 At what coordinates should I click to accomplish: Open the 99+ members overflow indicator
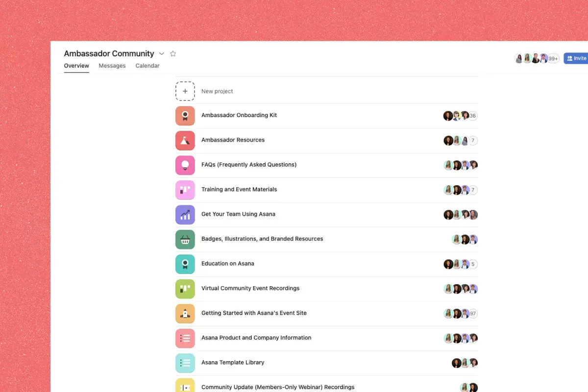click(x=553, y=58)
